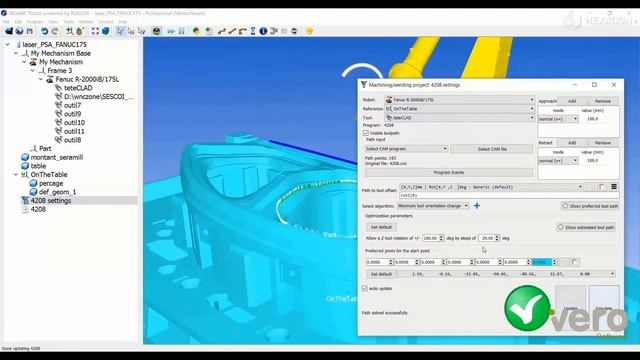Click the yellow face icon in toolbar
Image resolution: width=640 pixels, height=360 pixels.
click(x=309, y=31)
